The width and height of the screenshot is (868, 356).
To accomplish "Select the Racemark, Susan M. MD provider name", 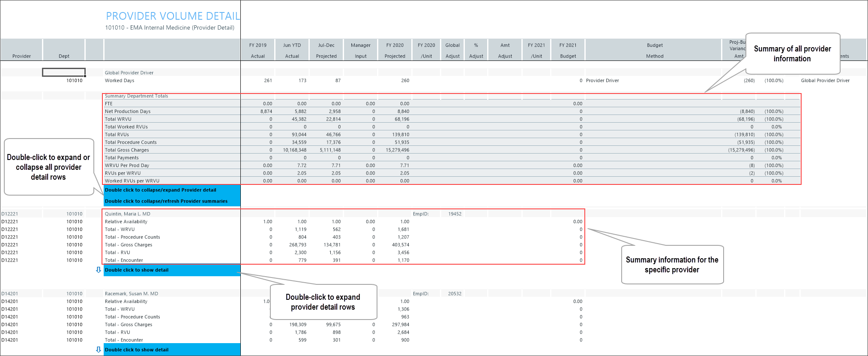I will coord(132,294).
